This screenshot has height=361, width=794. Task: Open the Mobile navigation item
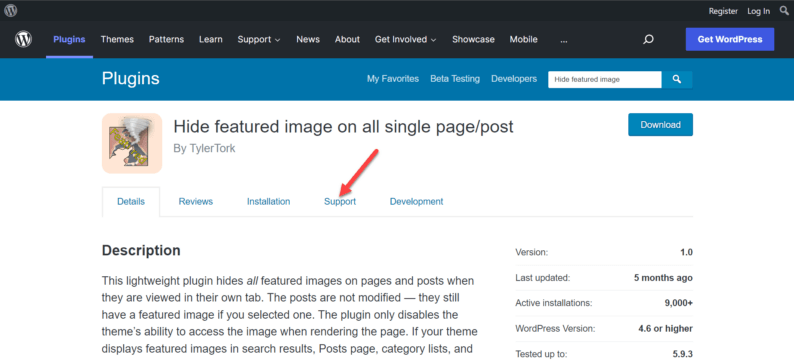coord(524,39)
